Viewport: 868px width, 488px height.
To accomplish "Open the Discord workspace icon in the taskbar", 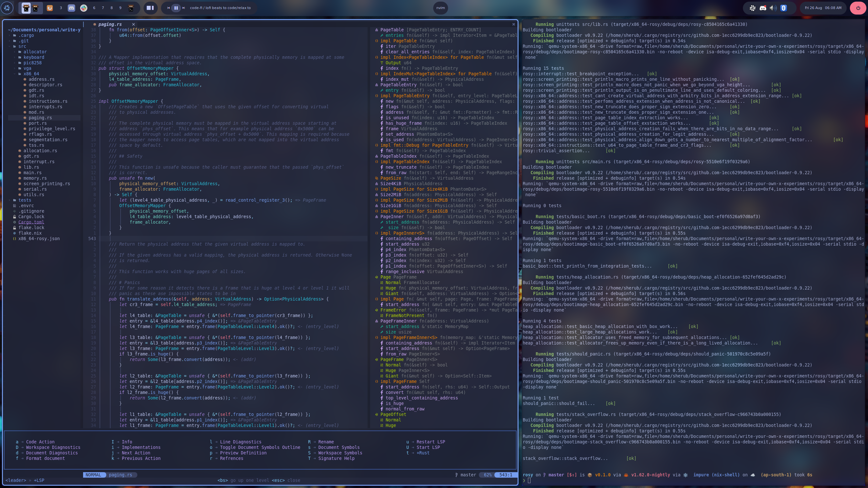I will (x=71, y=8).
